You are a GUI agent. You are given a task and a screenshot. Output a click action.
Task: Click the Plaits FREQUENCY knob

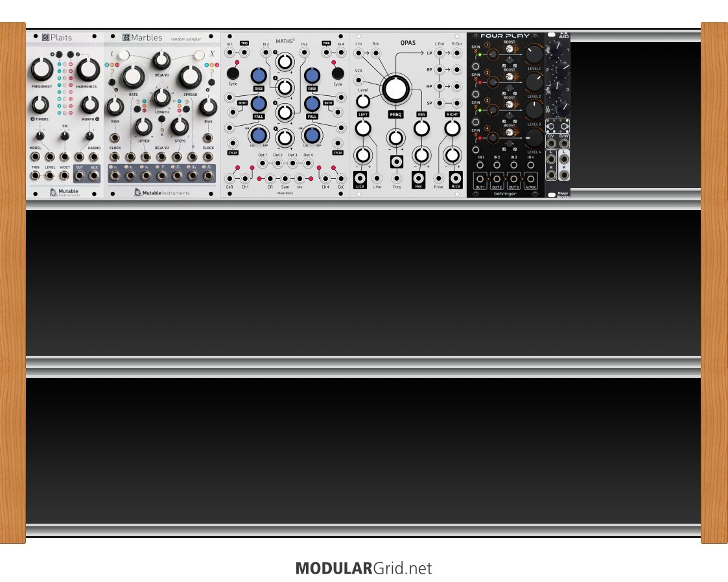click(41, 69)
